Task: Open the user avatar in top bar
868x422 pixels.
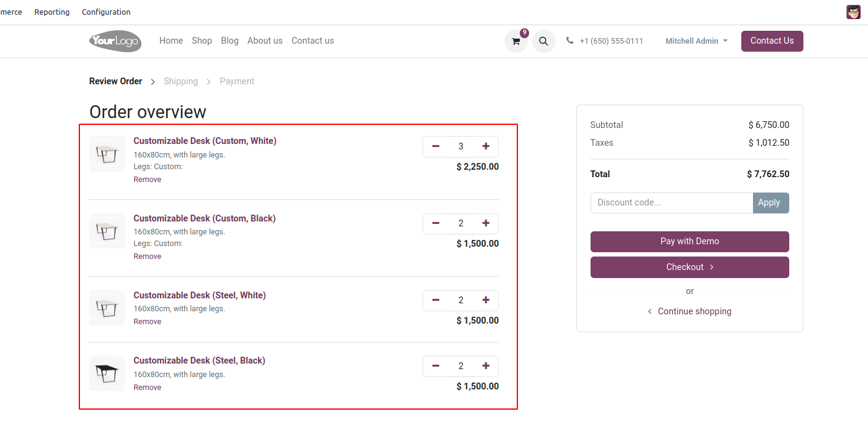Action: click(x=853, y=12)
